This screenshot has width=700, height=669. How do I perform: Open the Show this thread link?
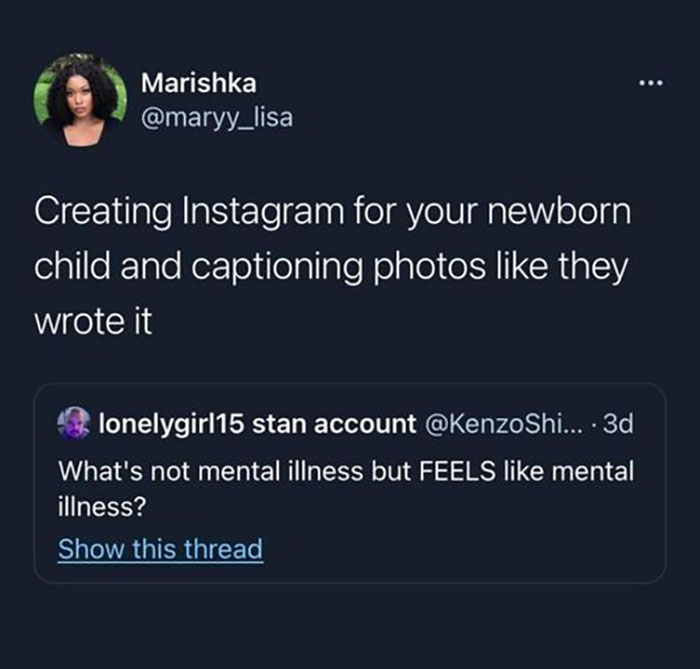160,549
